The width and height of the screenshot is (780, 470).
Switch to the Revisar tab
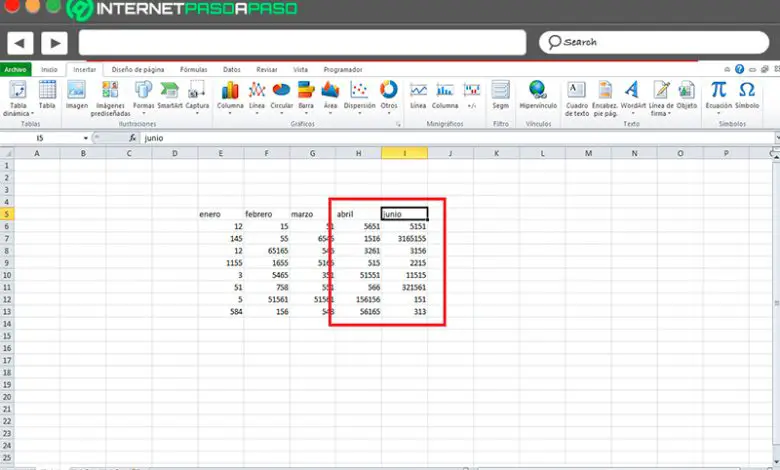[267, 70]
